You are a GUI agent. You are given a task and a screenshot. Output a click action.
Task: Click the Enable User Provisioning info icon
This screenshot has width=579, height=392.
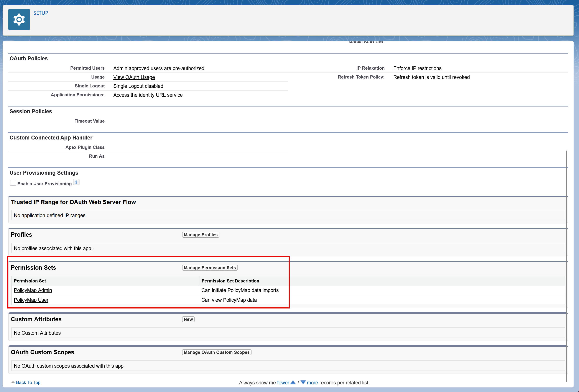coord(76,182)
